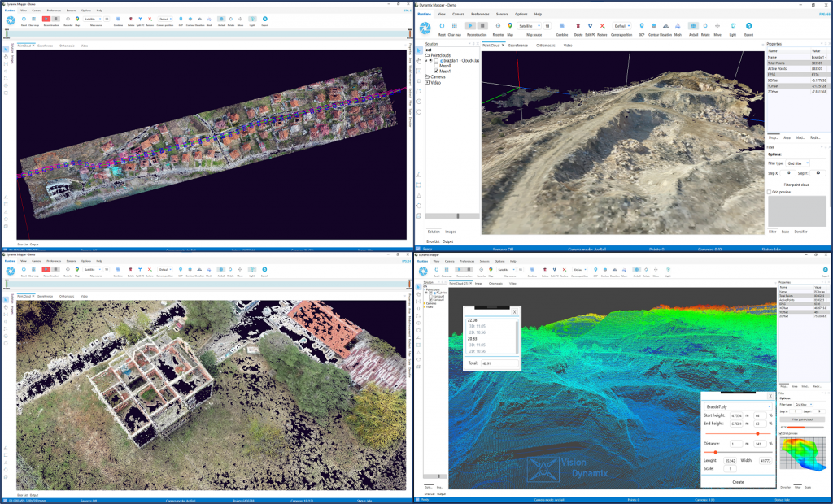Click the Filter point cloud button
833x504 pixels.
[x=796, y=185]
